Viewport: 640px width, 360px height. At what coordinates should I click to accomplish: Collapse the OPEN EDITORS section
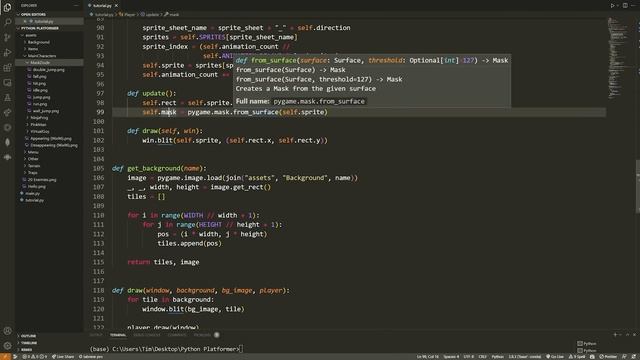49,14
